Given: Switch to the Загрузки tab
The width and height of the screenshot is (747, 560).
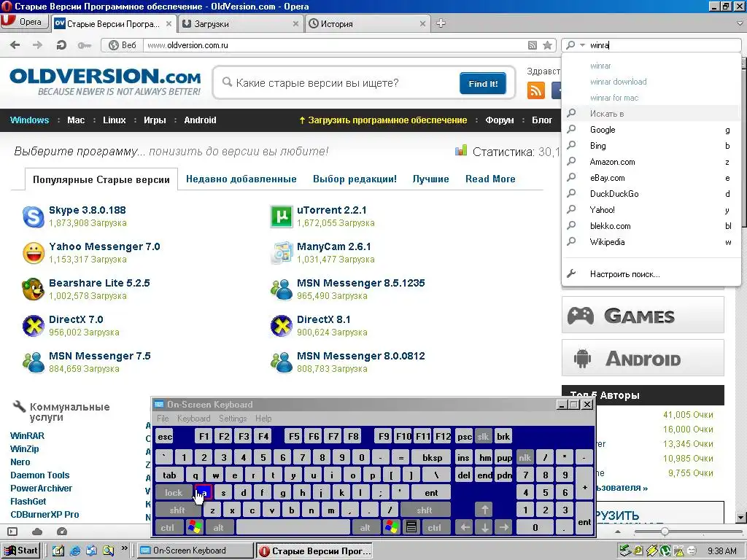Looking at the screenshot, I should (x=241, y=24).
